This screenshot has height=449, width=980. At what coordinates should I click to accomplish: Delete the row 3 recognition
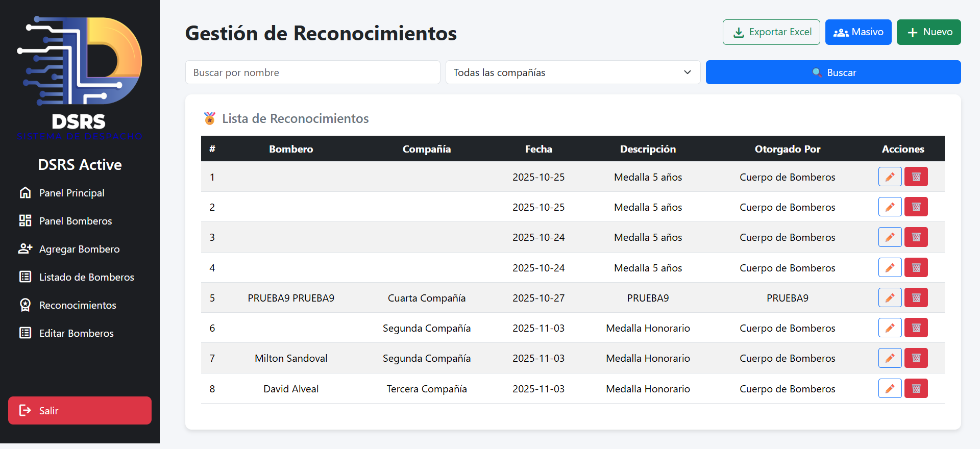[x=916, y=237]
